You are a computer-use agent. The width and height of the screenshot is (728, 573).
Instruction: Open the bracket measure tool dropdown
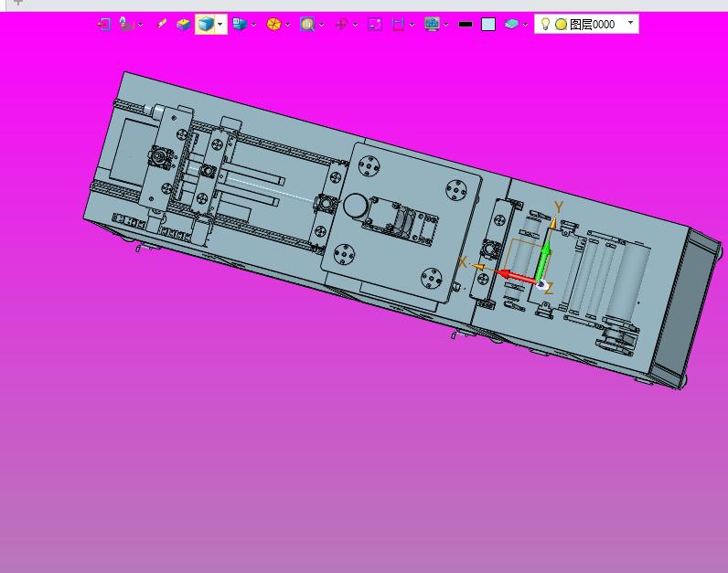click(412, 25)
